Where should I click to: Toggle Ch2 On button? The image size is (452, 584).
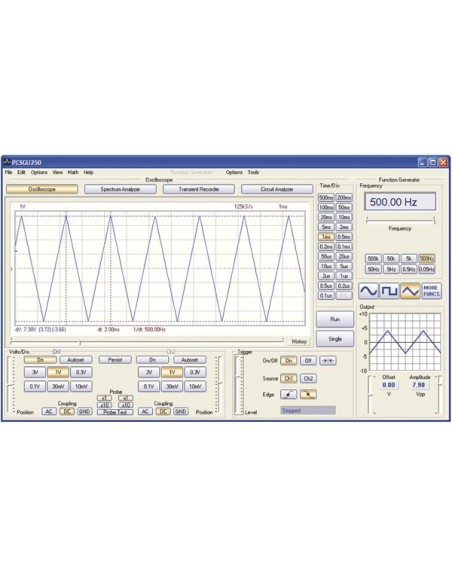pos(152,360)
